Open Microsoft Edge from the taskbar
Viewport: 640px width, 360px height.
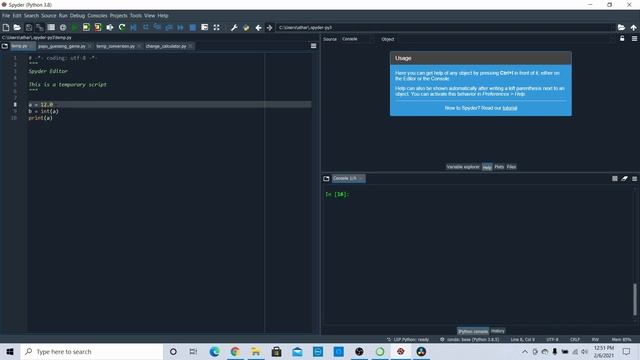(x=214, y=351)
